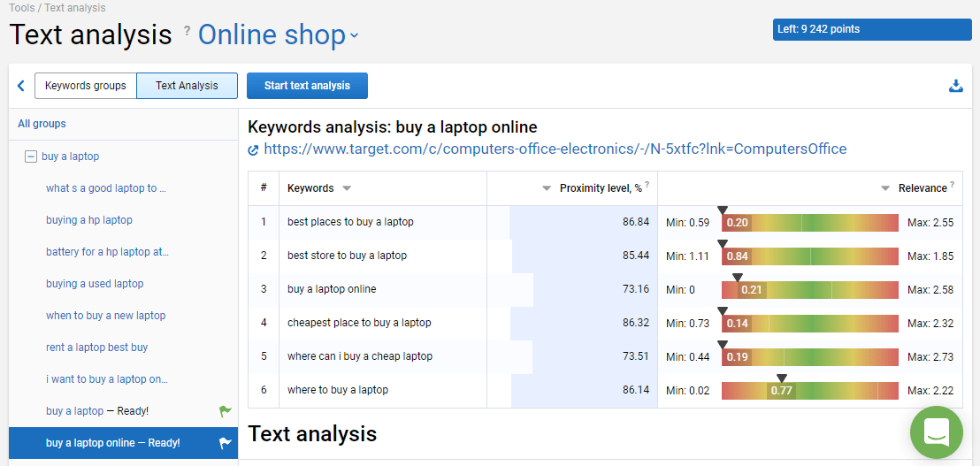Open the target.com URL link

click(x=555, y=149)
